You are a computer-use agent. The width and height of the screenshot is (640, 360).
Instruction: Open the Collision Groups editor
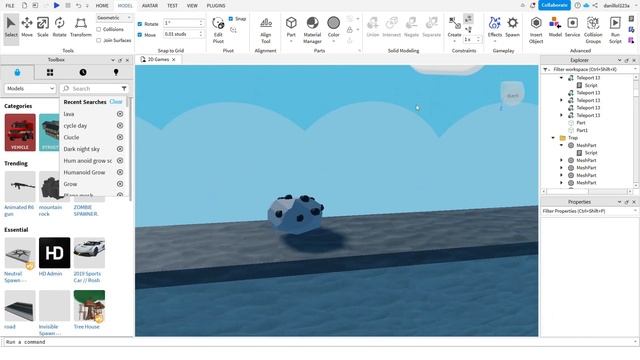pyautogui.click(x=593, y=30)
